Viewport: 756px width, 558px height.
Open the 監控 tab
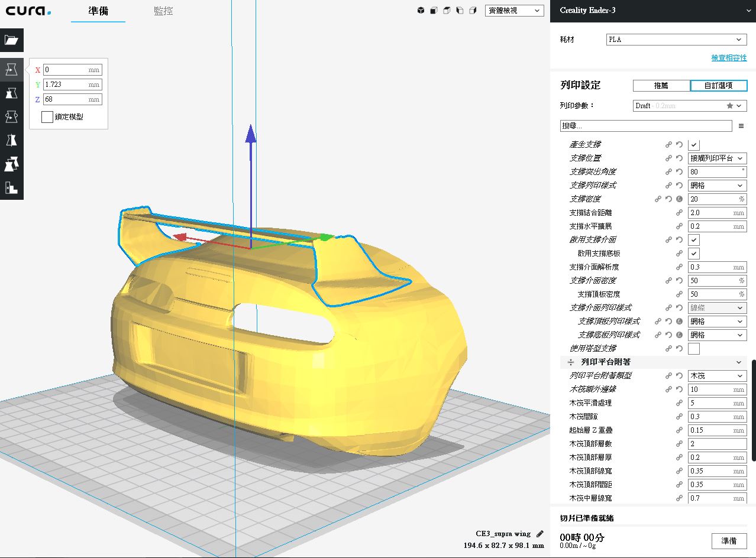coord(163,11)
